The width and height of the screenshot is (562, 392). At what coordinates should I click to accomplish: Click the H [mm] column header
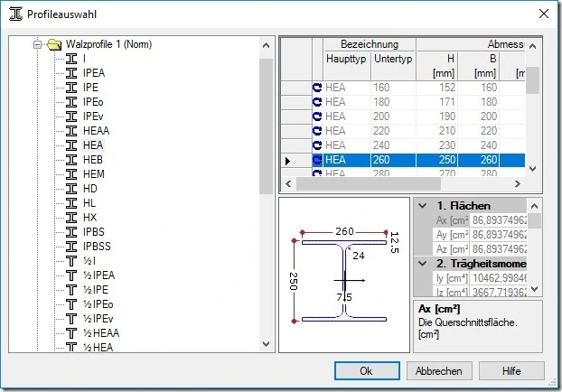[437, 66]
